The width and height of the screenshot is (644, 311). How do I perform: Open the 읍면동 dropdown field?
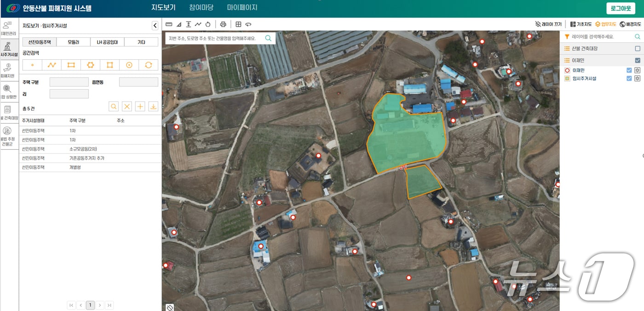pos(138,82)
